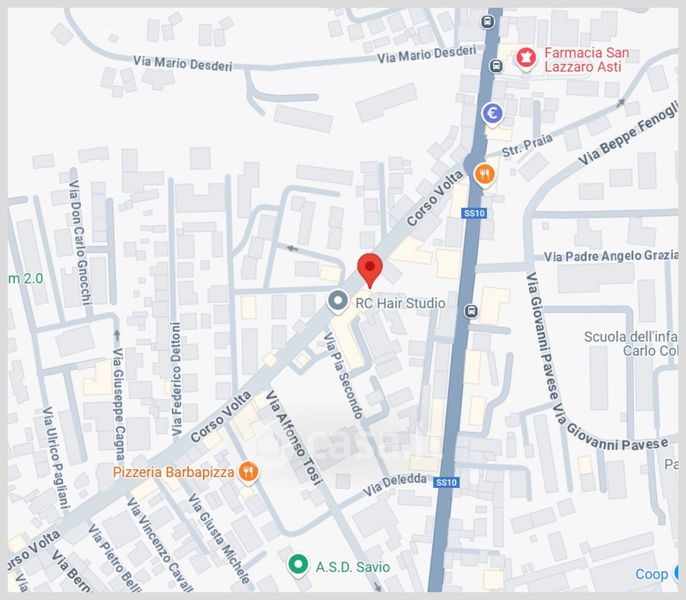
Task: Click the red location pin marker
Action: pos(370,270)
